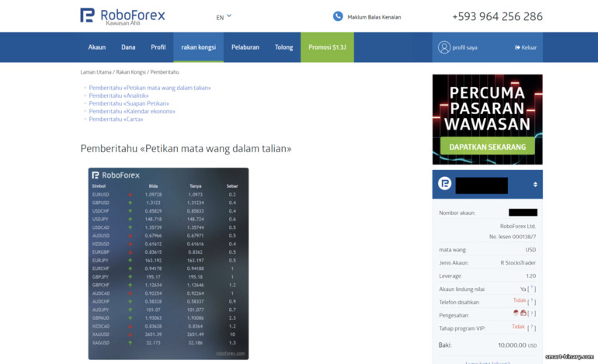Click Maklum Balas Kenalan link
This screenshot has height=364, width=598.
[x=374, y=17]
